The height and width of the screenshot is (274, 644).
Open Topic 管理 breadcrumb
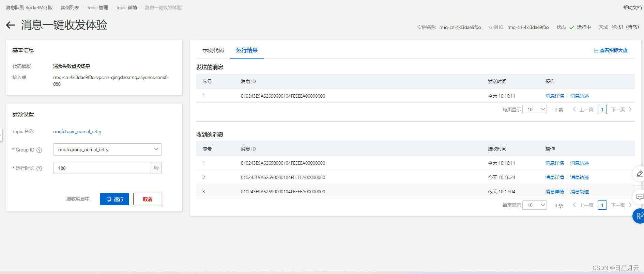pyautogui.click(x=97, y=7)
